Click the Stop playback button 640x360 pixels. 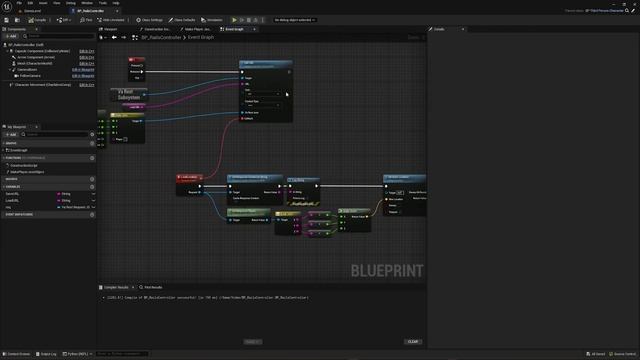point(249,20)
